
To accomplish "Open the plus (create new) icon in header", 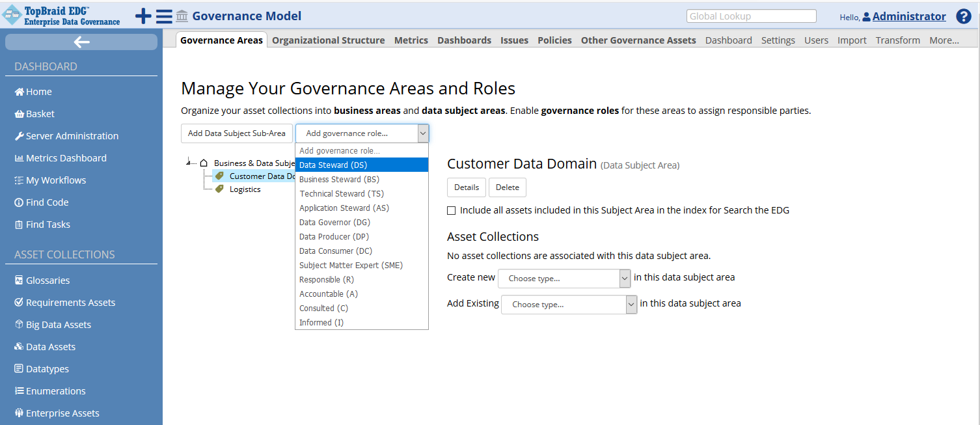I will coord(143,15).
